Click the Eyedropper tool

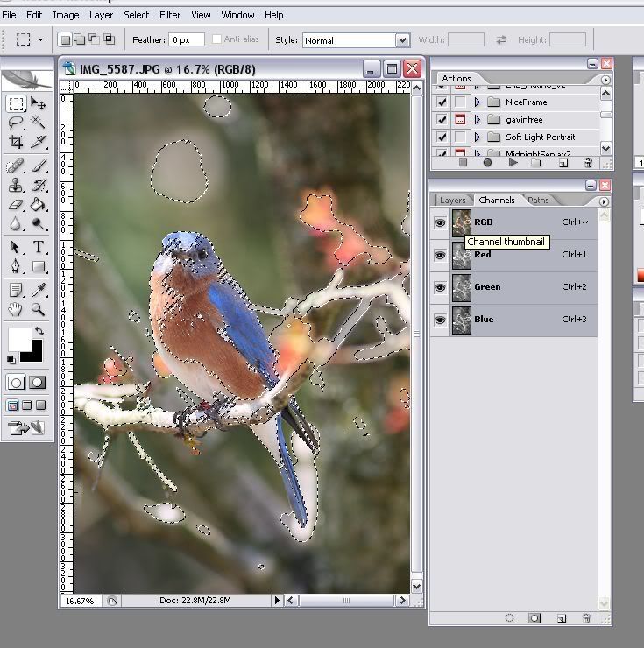(39, 289)
